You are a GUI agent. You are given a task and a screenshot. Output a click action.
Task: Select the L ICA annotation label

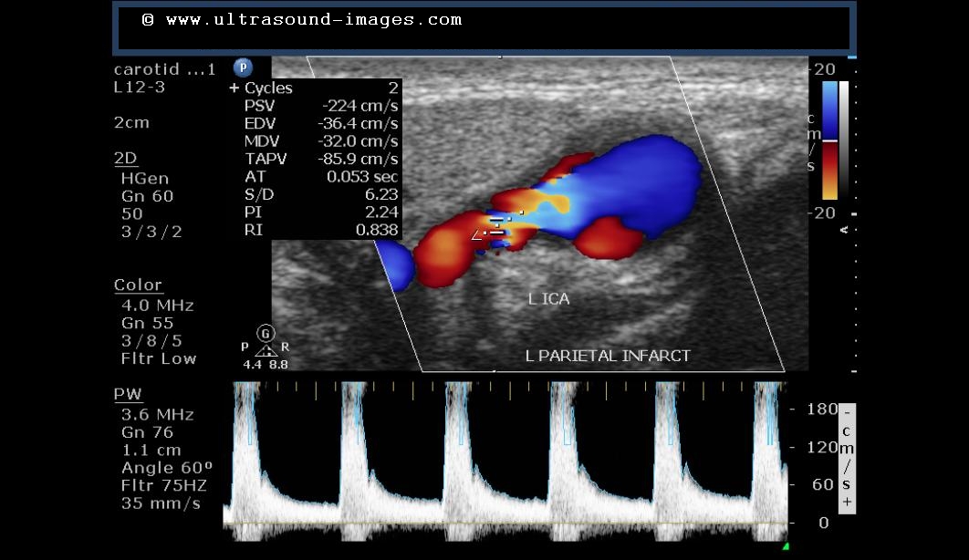[548, 298]
